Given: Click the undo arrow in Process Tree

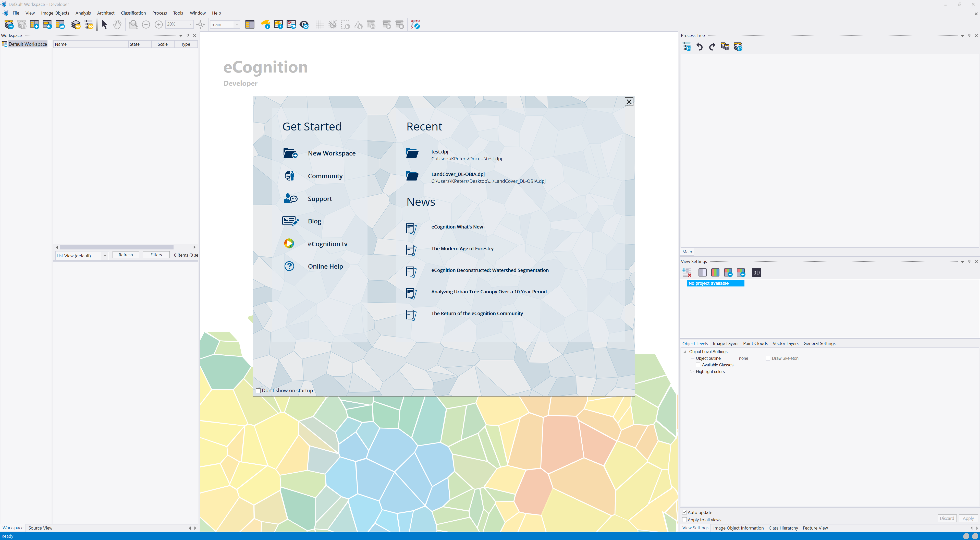Looking at the screenshot, I should [x=699, y=47].
